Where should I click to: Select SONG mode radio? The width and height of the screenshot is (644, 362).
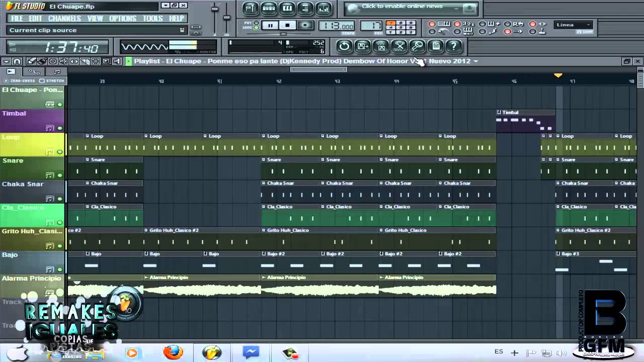(x=257, y=28)
